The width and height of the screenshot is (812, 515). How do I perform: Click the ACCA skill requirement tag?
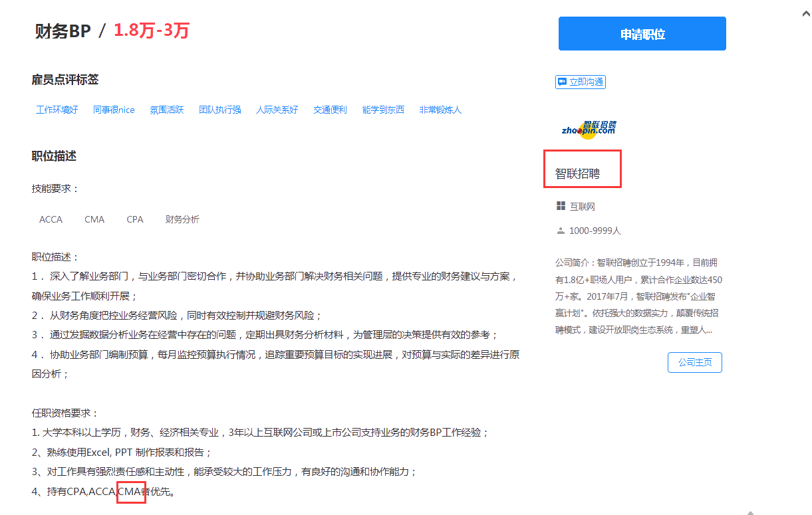click(51, 219)
